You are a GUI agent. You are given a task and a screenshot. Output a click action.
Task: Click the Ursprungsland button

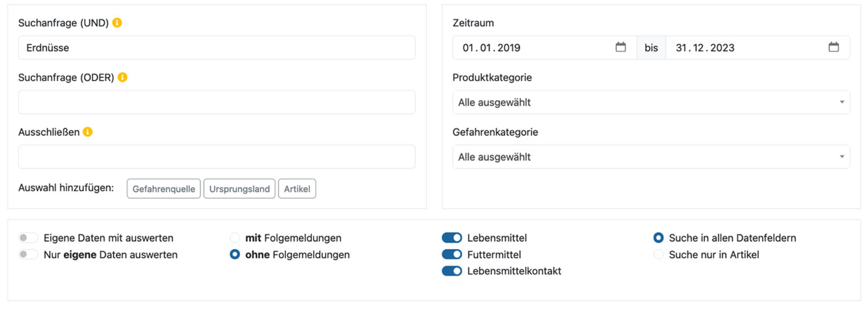point(239,189)
